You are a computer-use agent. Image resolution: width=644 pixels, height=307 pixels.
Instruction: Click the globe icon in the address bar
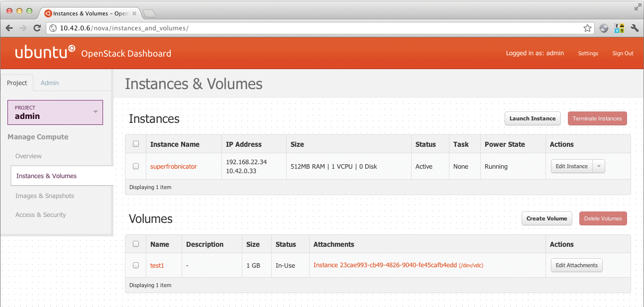(53, 28)
